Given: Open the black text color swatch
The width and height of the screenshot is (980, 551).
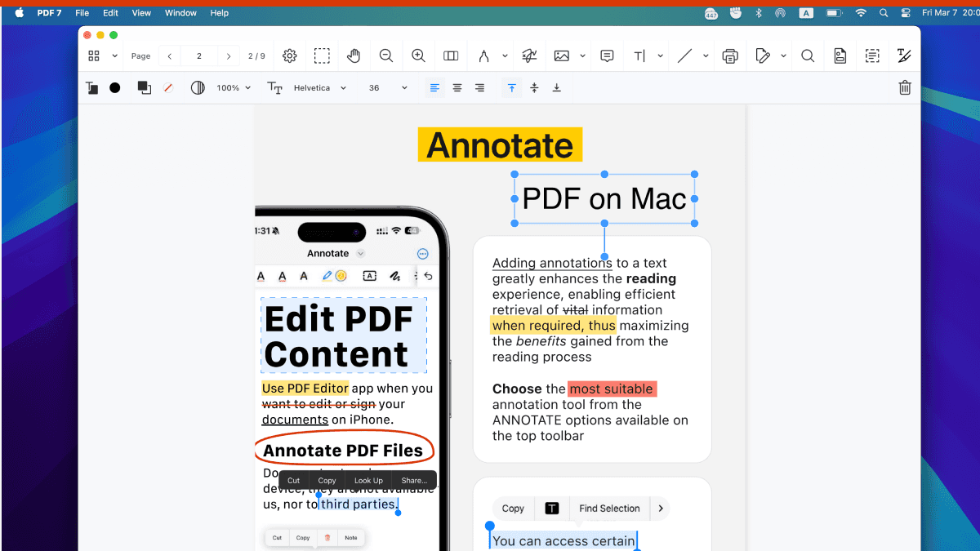Looking at the screenshot, I should point(115,87).
